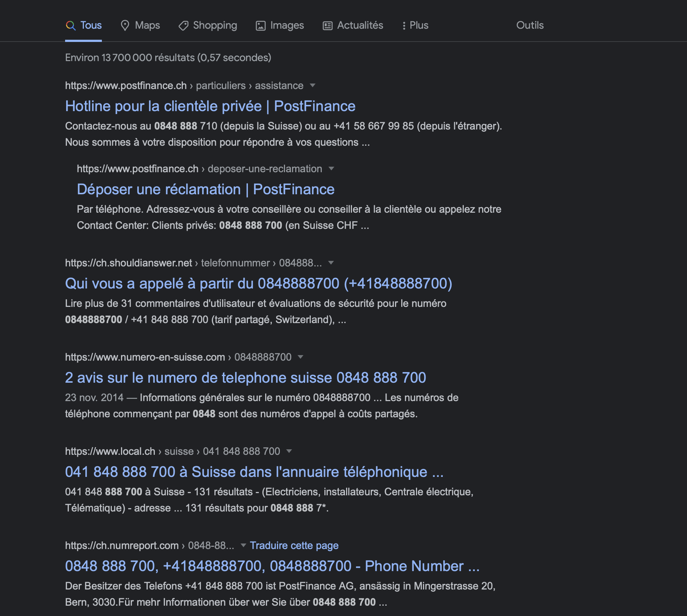Viewport: 687px width, 616px height.
Task: Expand dropdown arrow next to postfinance.ch assistance URL
Action: (x=313, y=85)
